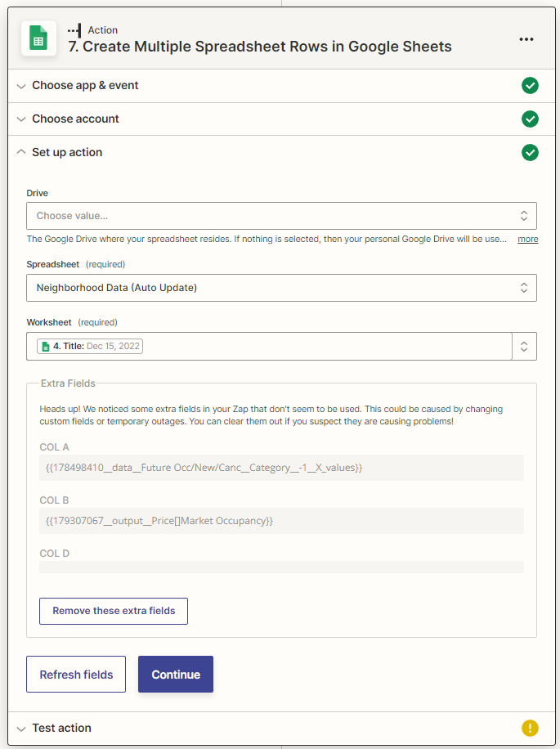Click yellow warning icon beside Test action
This screenshot has width=560, height=749.
pos(530,728)
